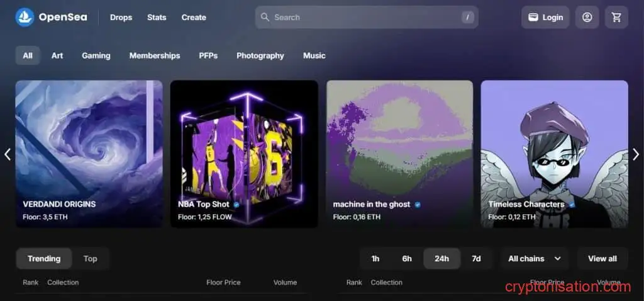The image size is (644, 301).
Task: Select the Memberships category tab
Action: click(x=155, y=55)
